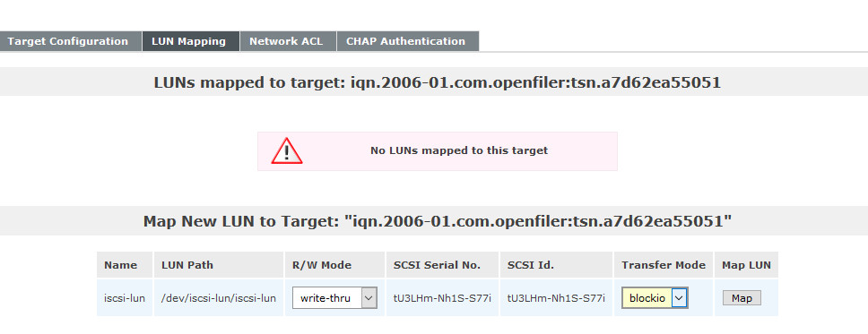
Task: Open the Transfer Mode blockio dropdown
Action: [x=655, y=298]
